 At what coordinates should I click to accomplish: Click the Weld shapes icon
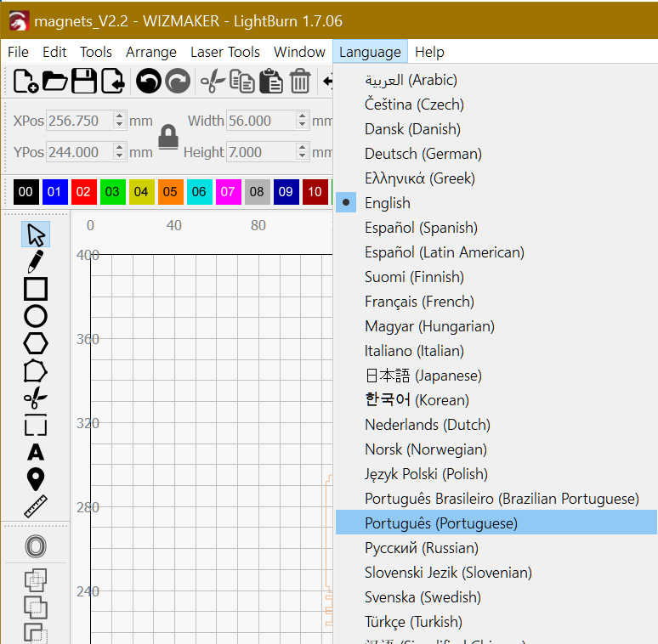(x=36, y=580)
